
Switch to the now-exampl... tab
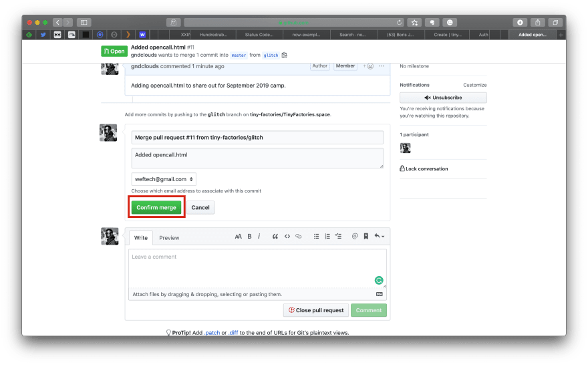point(307,35)
